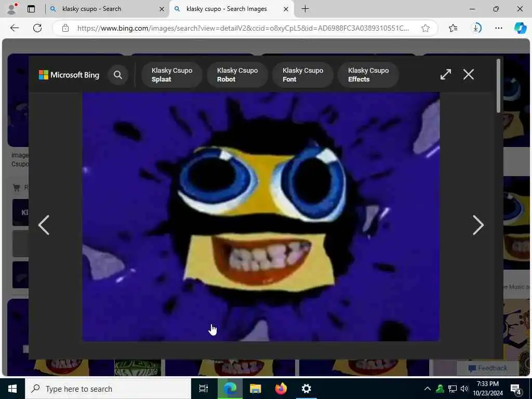Open Edge Settings and more menu

coord(498,28)
